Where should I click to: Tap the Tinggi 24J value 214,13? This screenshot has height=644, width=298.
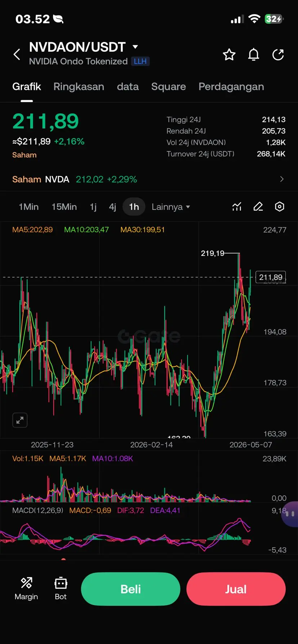click(274, 119)
